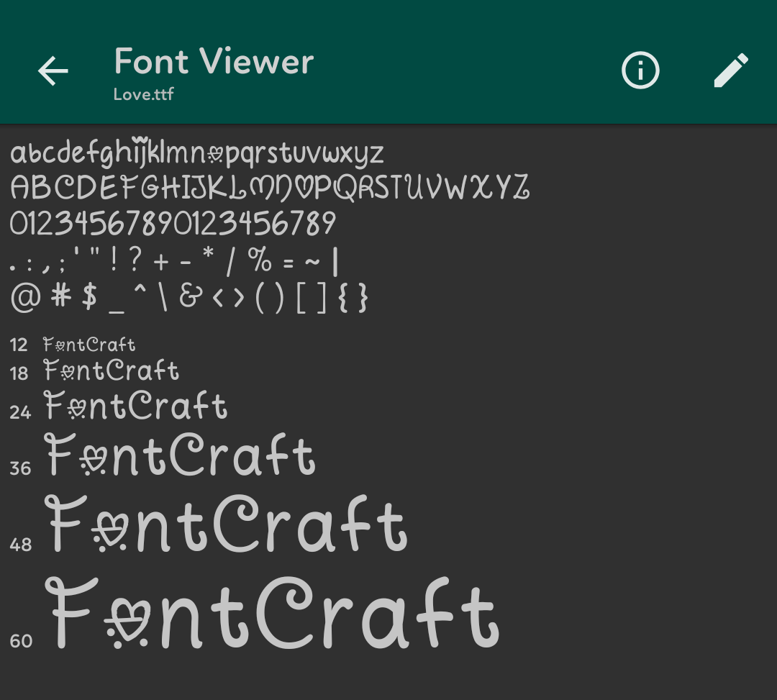This screenshot has width=777, height=700.
Task: Select the 48-size FontCraft sample
Action: tap(227, 523)
